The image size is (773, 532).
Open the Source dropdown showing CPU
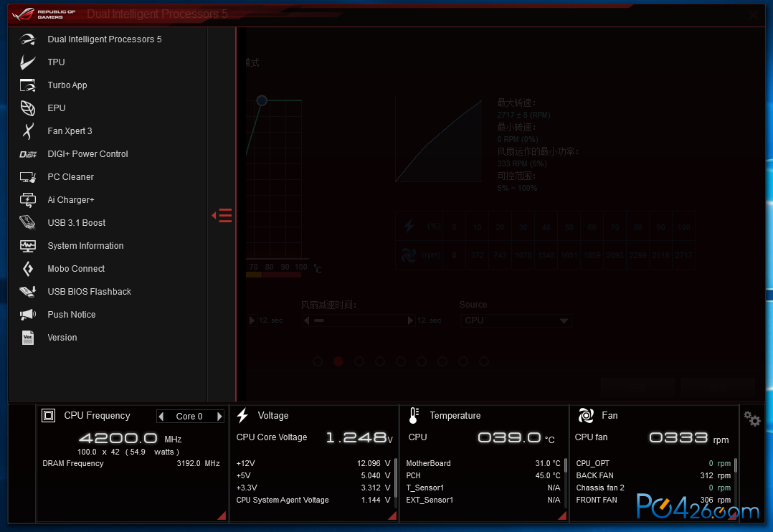click(516, 320)
